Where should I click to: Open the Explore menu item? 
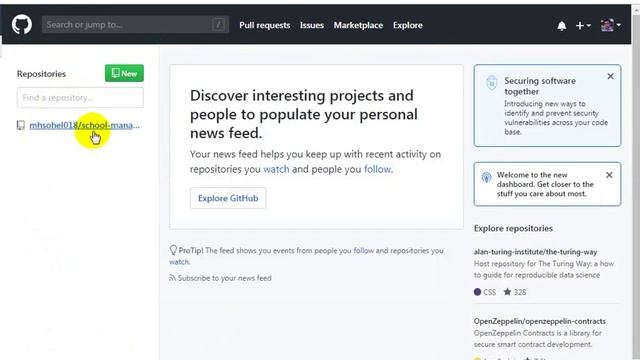click(408, 25)
